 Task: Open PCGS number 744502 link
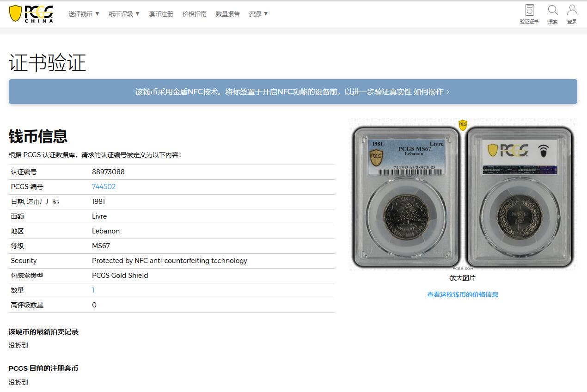click(104, 187)
